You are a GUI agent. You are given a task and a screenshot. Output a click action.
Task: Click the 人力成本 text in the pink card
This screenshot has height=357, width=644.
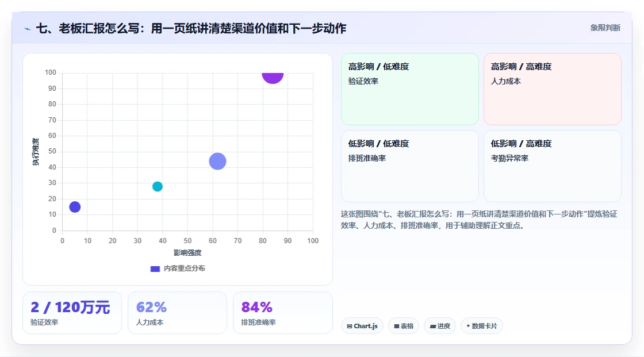pyautogui.click(x=505, y=81)
